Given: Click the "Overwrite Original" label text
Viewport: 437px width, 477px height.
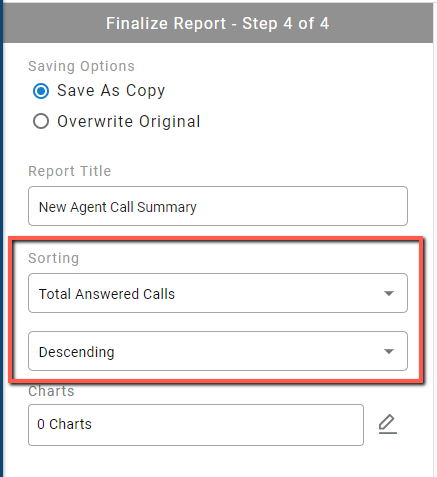Looking at the screenshot, I should point(129,121).
